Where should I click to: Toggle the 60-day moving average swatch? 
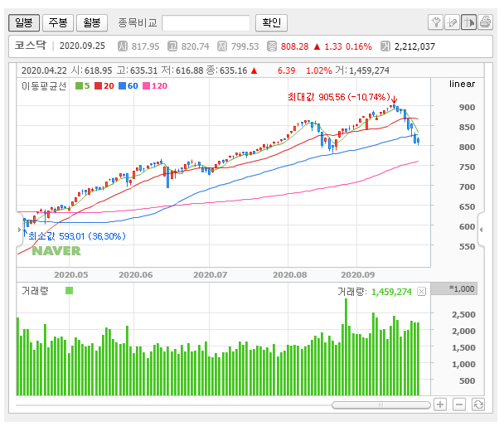[x=122, y=86]
